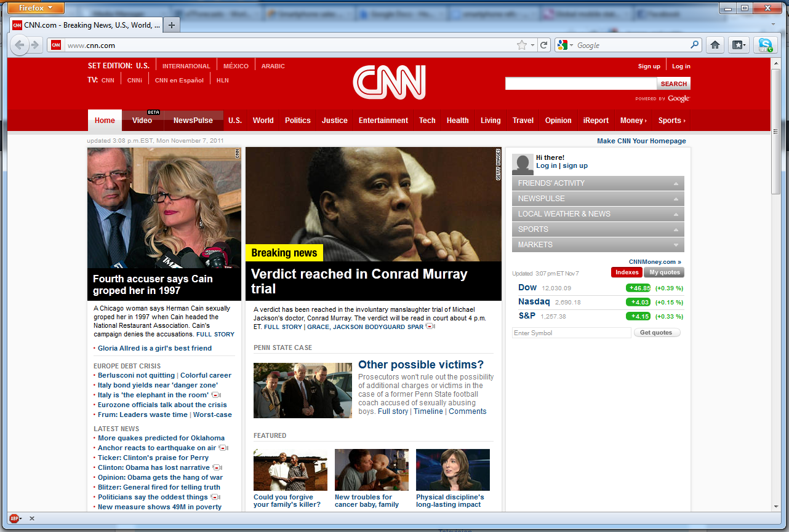Click video icon beside 'elephant in the room'
This screenshot has width=789, height=532.
point(216,395)
